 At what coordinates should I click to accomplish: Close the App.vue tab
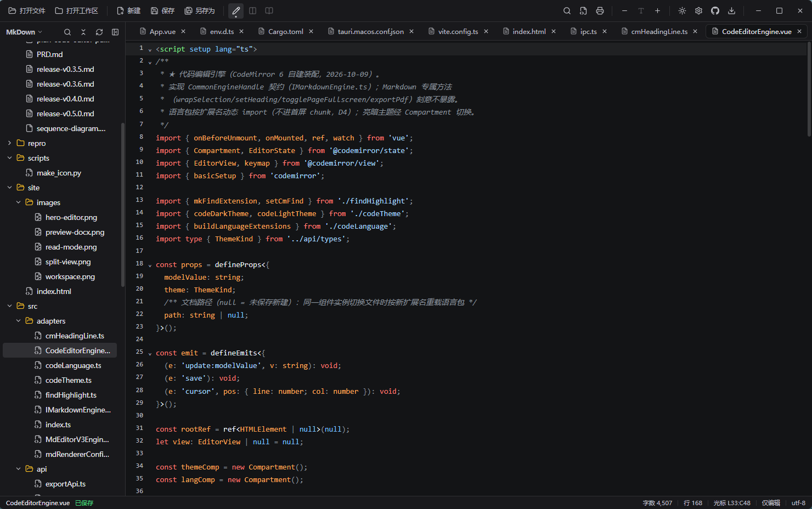183,31
